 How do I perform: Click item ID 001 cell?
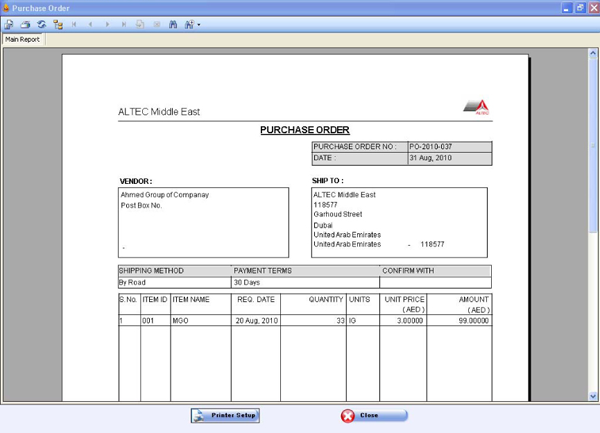(x=148, y=321)
